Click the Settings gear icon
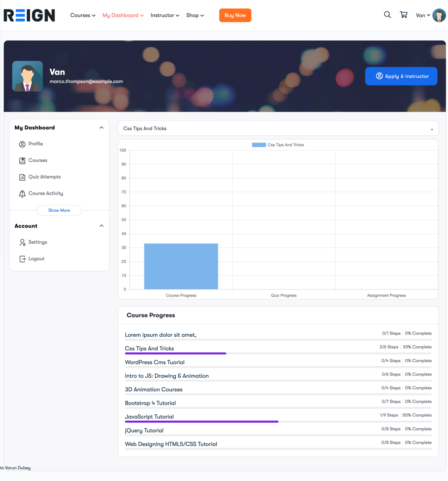The image size is (448, 481). tap(22, 242)
